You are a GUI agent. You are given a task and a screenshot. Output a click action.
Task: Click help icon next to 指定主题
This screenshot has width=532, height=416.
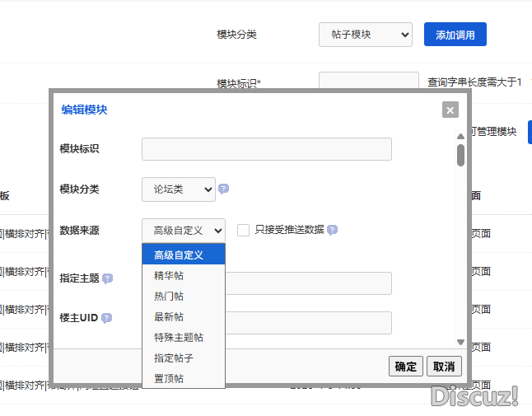(107, 278)
